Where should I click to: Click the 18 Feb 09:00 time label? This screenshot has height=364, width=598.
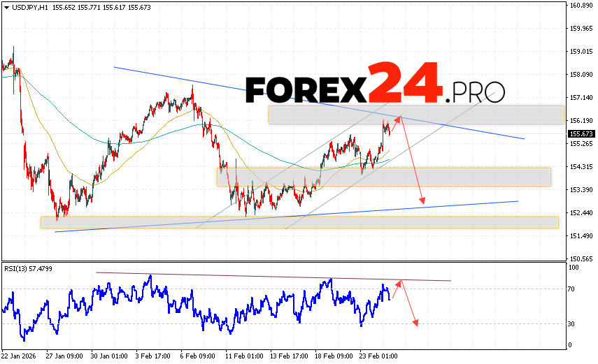[334, 356]
